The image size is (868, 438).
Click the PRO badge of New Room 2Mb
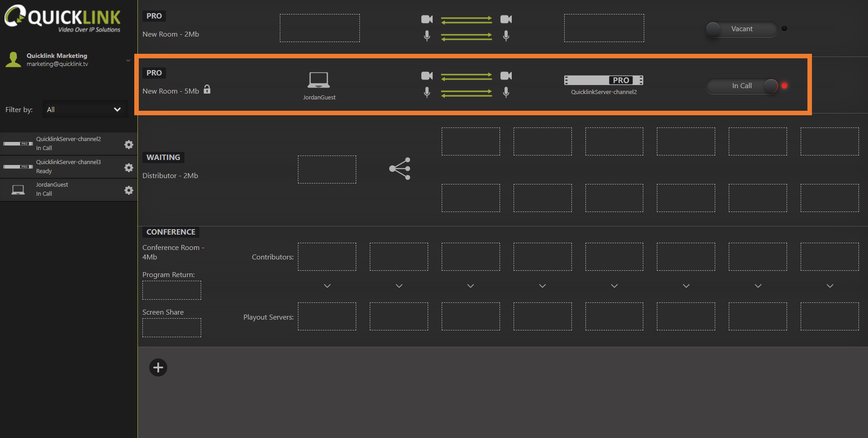(154, 16)
